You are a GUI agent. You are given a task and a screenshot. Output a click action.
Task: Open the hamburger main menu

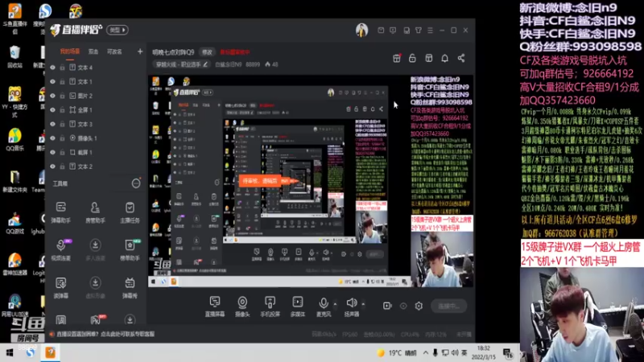click(x=430, y=31)
